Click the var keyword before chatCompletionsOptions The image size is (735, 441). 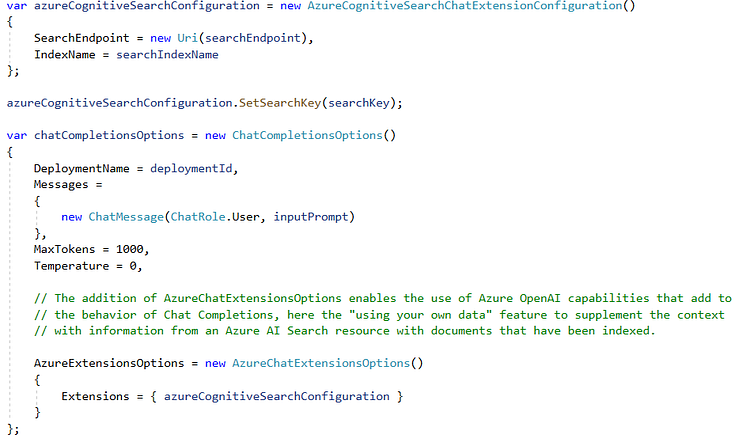pos(17,135)
